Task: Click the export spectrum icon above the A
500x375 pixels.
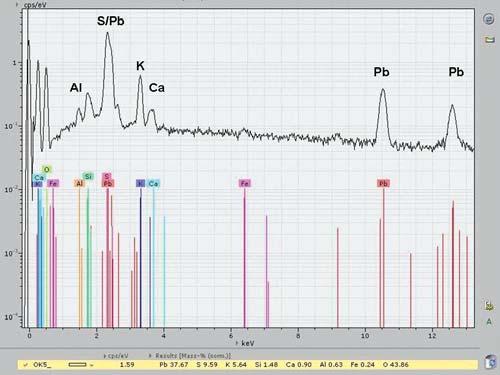Action: click(489, 306)
